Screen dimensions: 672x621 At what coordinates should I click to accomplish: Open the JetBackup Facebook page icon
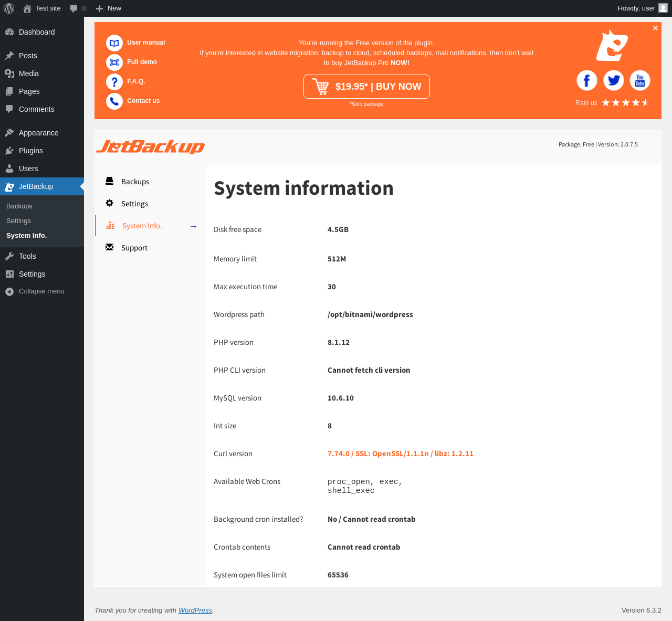tap(587, 80)
